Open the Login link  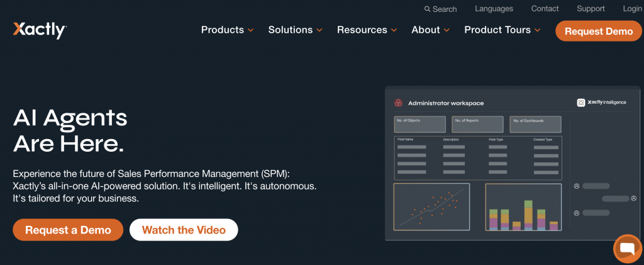(631, 9)
